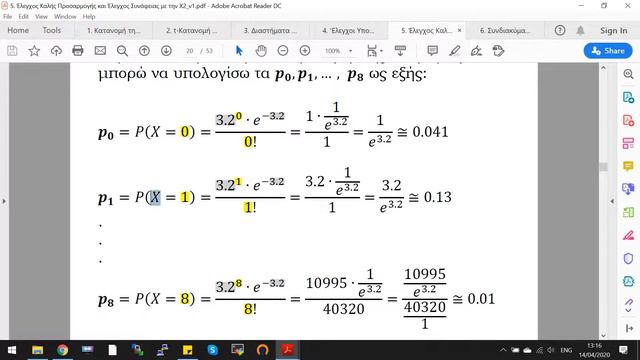Click the Share button
Screen dimensions: 640x360
(608, 51)
